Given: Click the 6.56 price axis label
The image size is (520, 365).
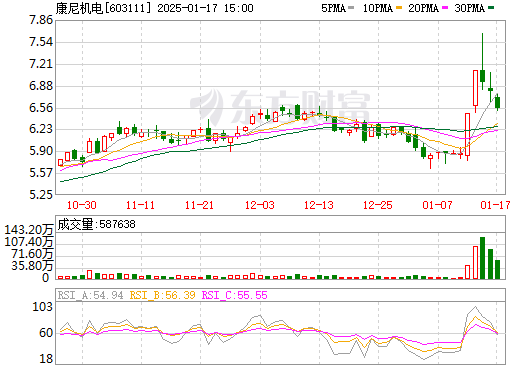Looking at the screenshot, I should pyautogui.click(x=41, y=108).
